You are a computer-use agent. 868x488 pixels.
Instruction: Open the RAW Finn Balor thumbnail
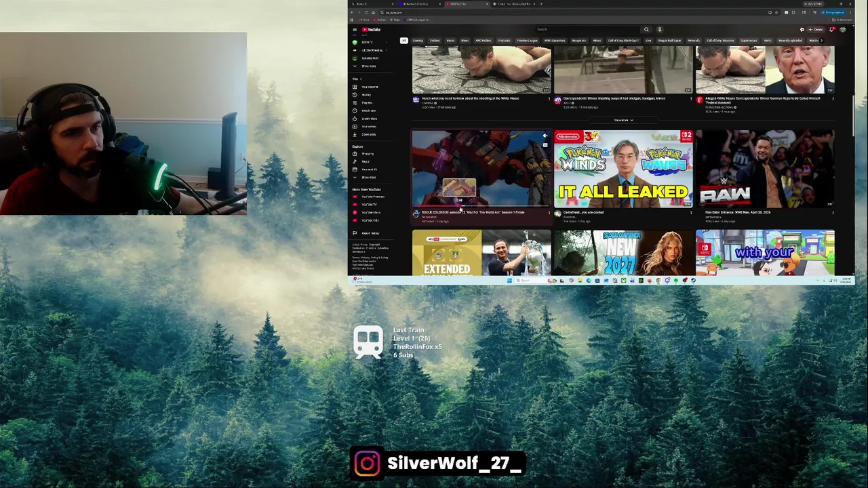765,168
